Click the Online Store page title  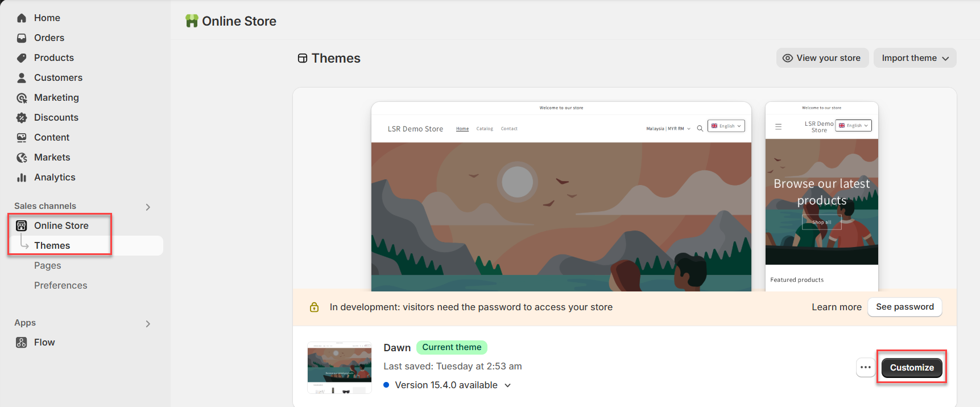point(239,21)
